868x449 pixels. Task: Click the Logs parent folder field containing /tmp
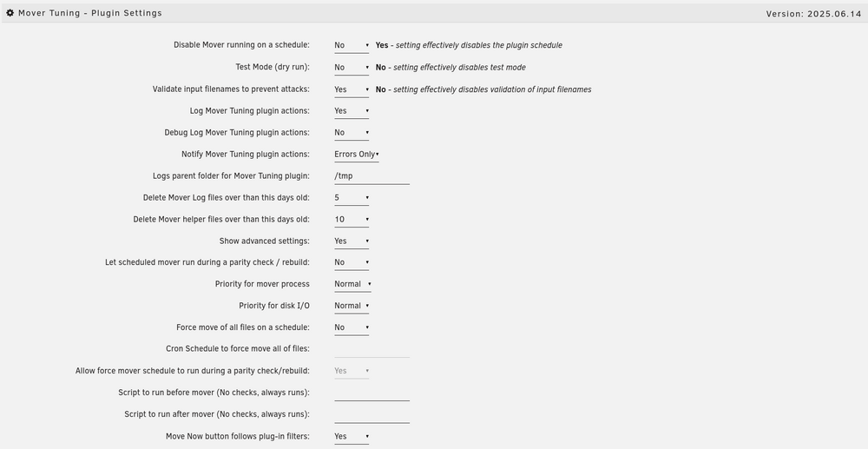point(372,176)
